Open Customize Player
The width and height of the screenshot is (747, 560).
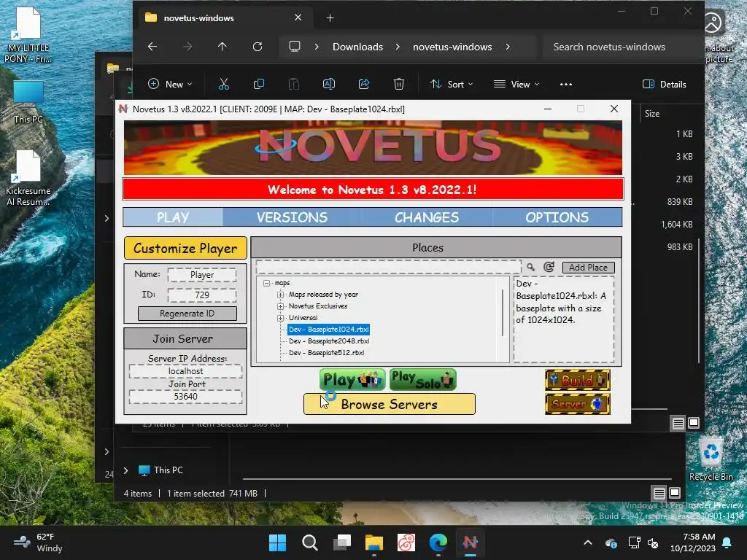pyautogui.click(x=185, y=248)
